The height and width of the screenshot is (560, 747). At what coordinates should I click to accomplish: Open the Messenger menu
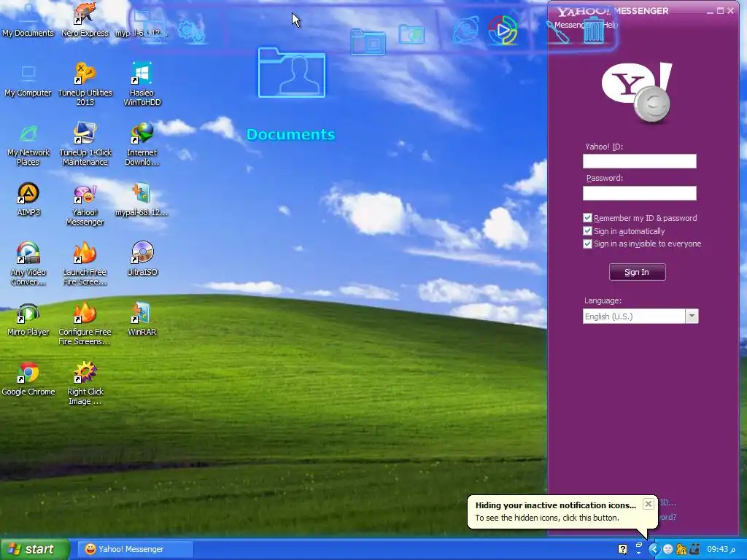coord(570,25)
